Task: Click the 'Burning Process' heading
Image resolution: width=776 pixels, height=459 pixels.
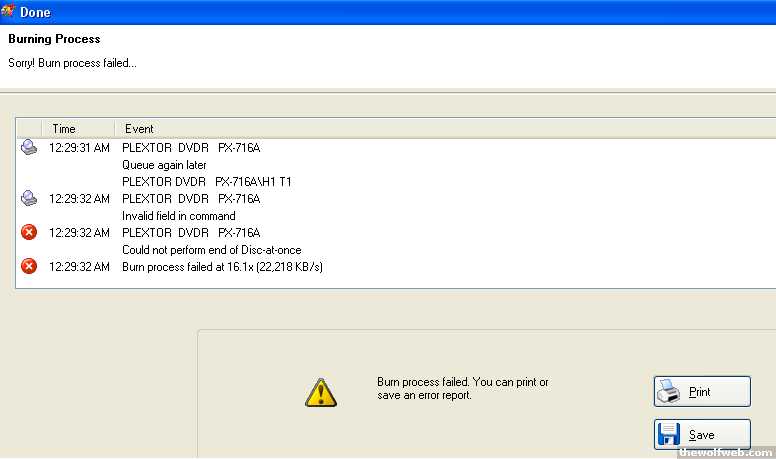Action: pos(54,39)
